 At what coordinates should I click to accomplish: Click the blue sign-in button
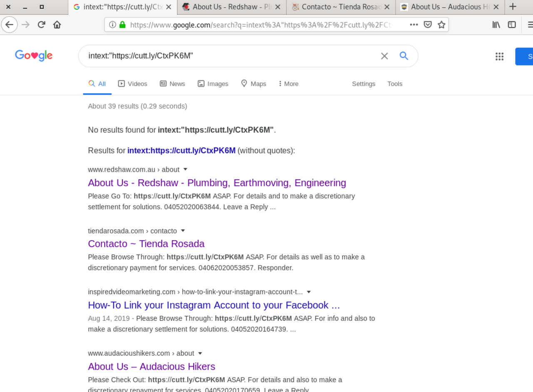tap(524, 57)
